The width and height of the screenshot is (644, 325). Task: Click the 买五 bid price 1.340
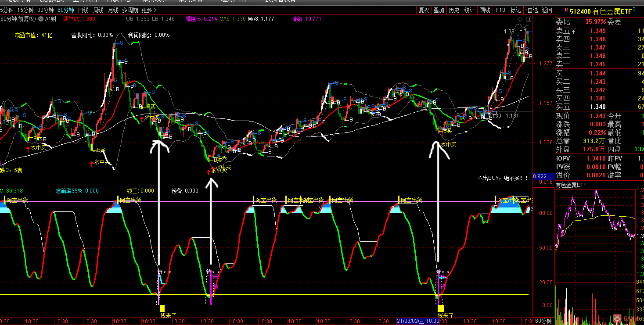tap(598, 107)
